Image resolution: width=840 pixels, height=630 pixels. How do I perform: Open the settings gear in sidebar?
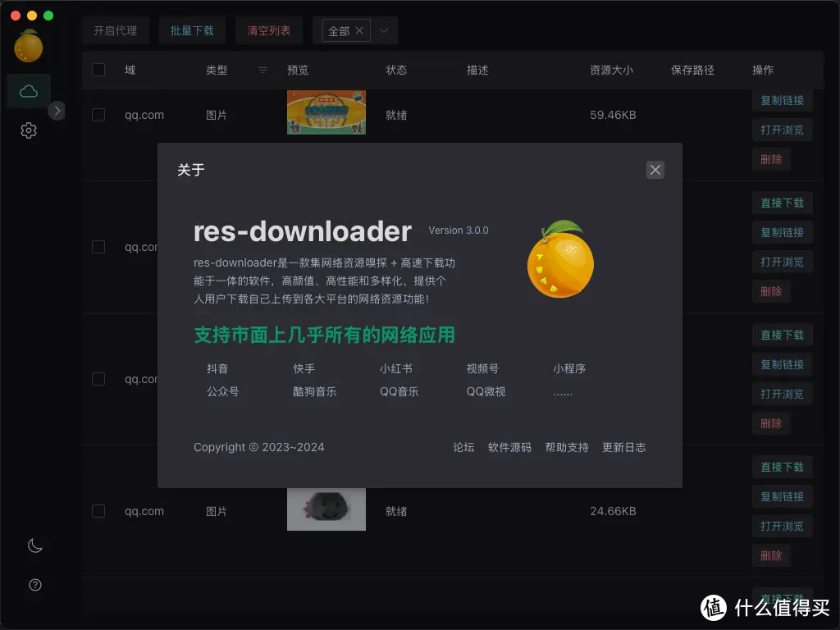click(x=29, y=130)
